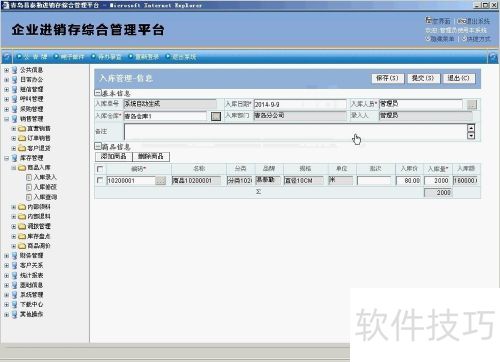500x362 pixels.
Task: Click the 入库日期 date input field
Action: [300, 105]
